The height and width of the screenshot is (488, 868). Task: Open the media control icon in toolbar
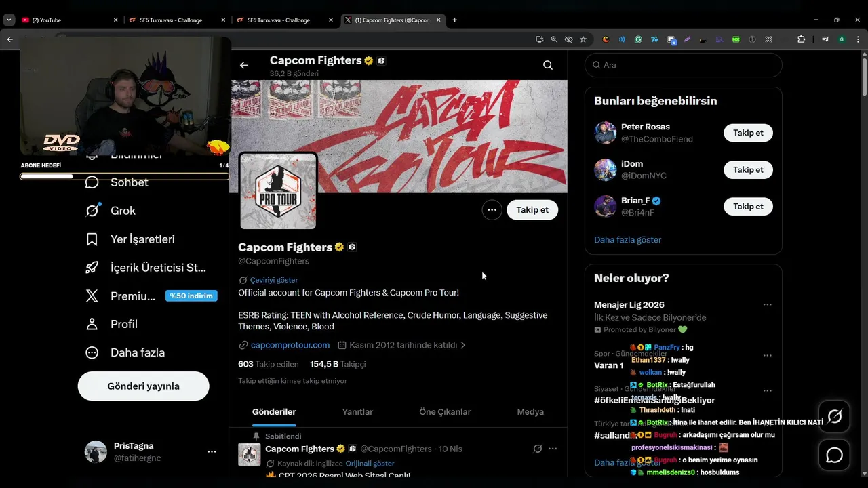click(x=825, y=39)
